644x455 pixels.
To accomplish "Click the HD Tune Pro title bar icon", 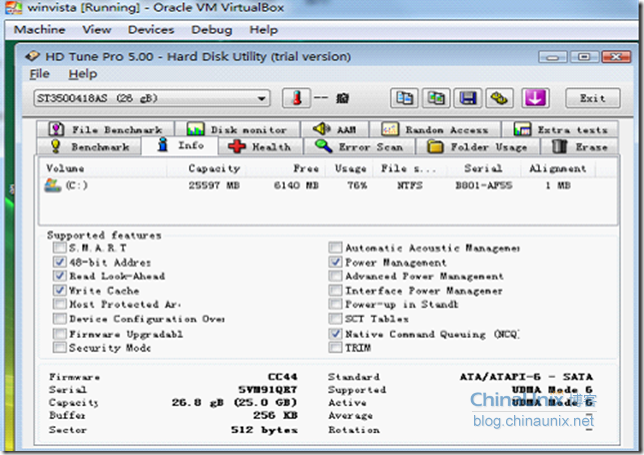I will tap(32, 56).
